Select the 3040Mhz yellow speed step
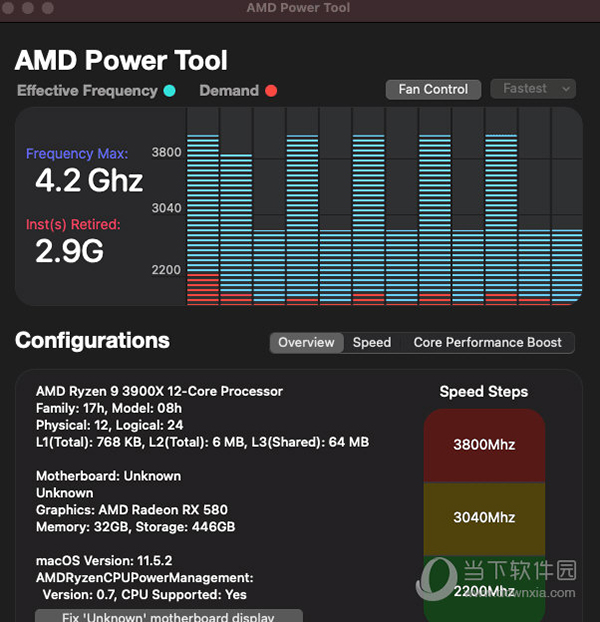Viewport: 600px width, 622px height. 484,518
